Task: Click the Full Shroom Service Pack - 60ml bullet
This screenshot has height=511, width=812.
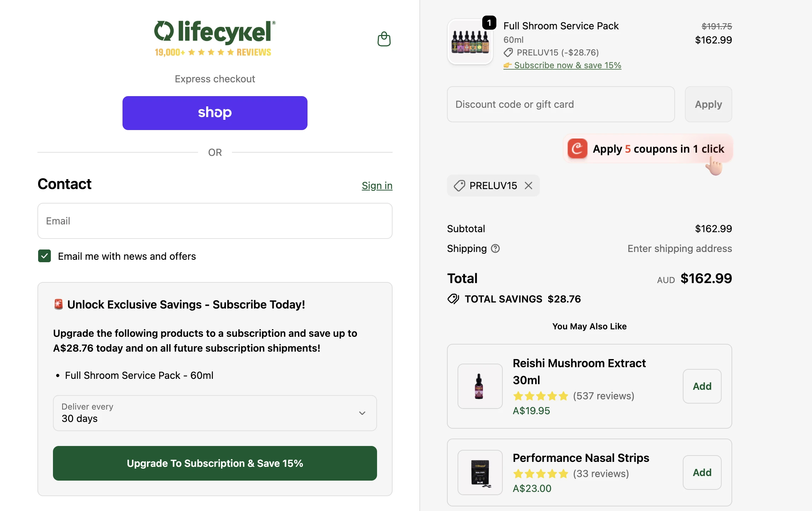Action: (x=139, y=375)
